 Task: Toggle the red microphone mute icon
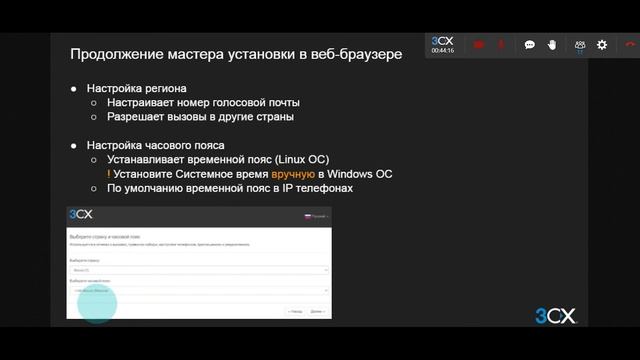pos(501,44)
